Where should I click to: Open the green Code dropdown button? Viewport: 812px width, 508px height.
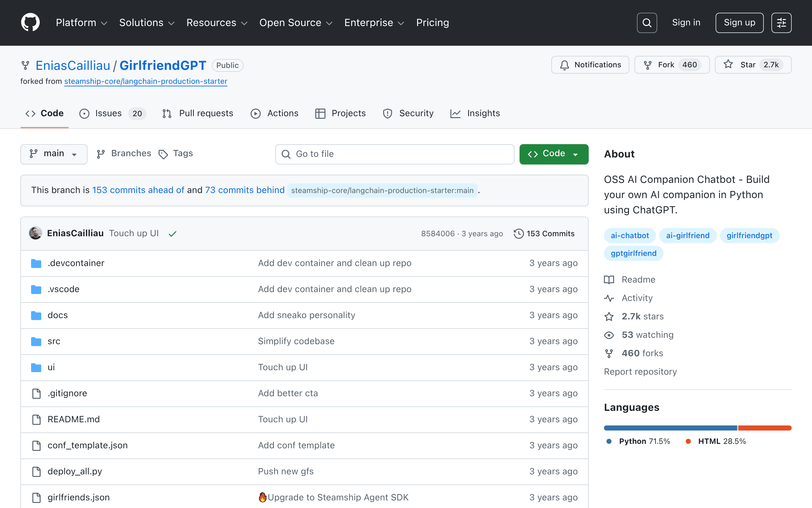click(553, 154)
